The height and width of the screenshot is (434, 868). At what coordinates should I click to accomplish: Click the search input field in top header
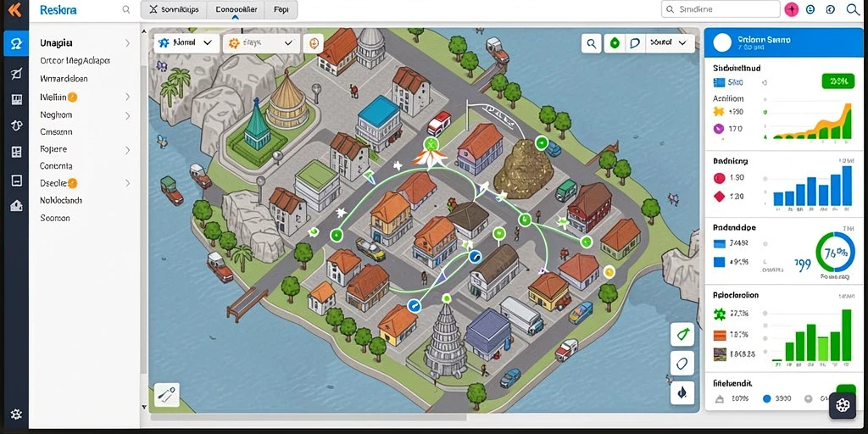[721, 9]
